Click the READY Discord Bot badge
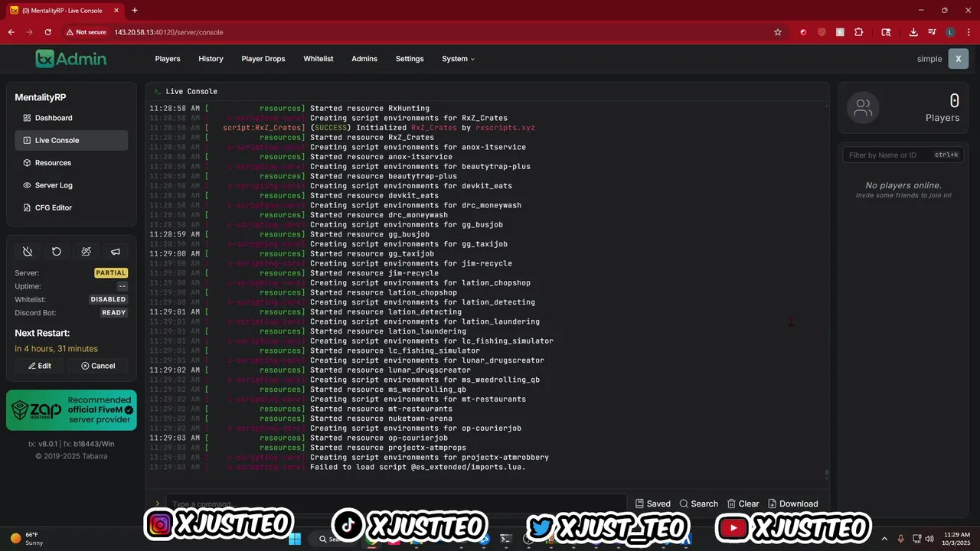Image resolution: width=980 pixels, height=551 pixels. pyautogui.click(x=113, y=313)
